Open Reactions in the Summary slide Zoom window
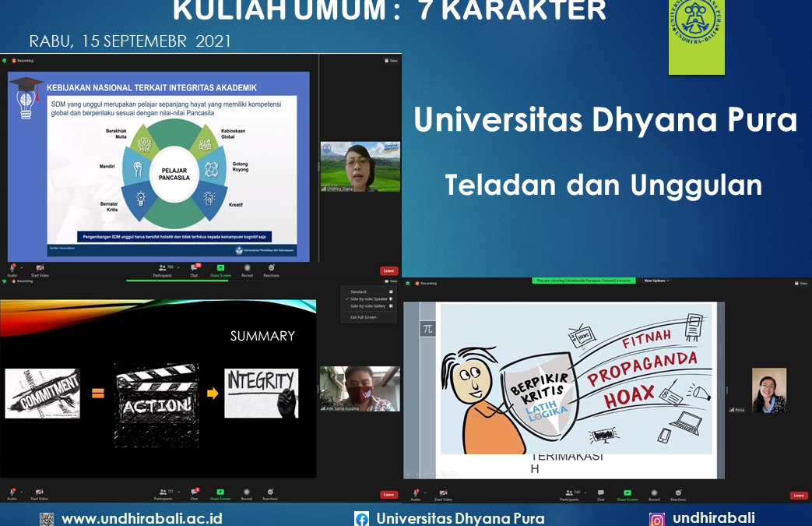 click(x=270, y=494)
